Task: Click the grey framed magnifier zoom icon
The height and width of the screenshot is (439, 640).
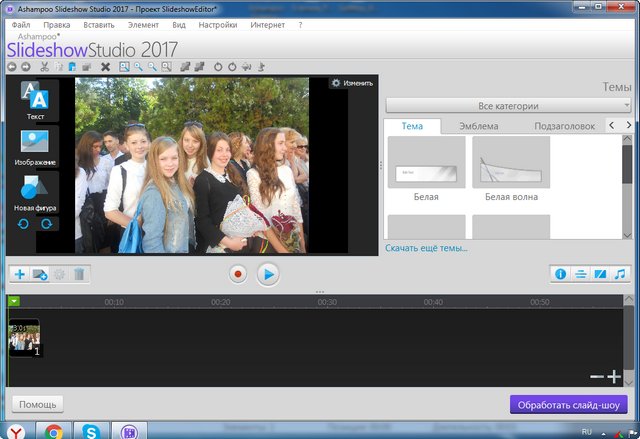Action: point(166,67)
